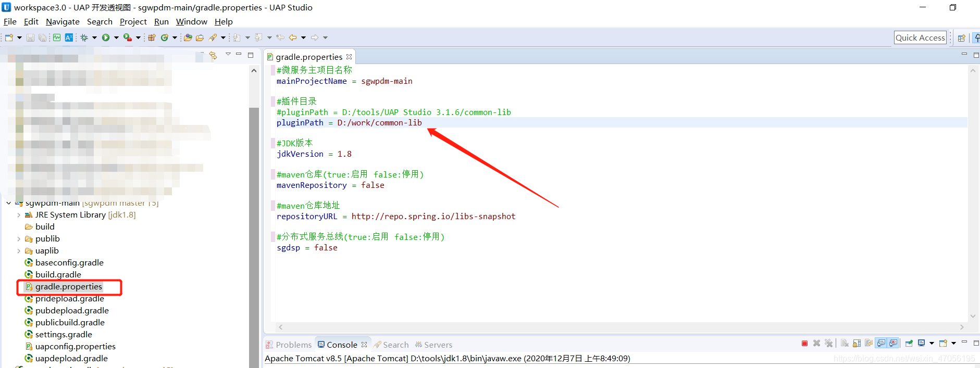
Task: Go Back with the yellow left arrow
Action: [293, 37]
